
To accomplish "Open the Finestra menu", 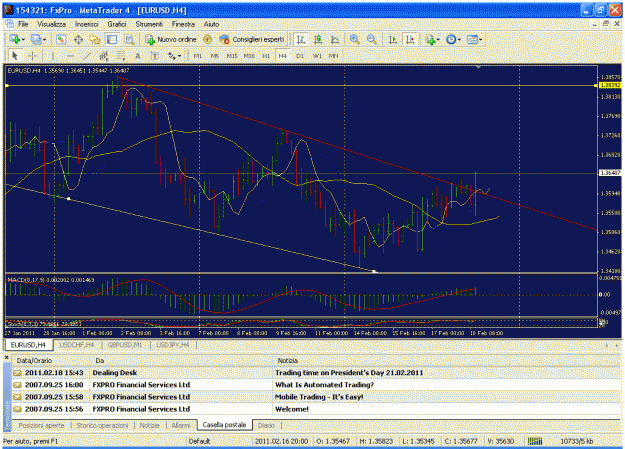I will 183,24.
